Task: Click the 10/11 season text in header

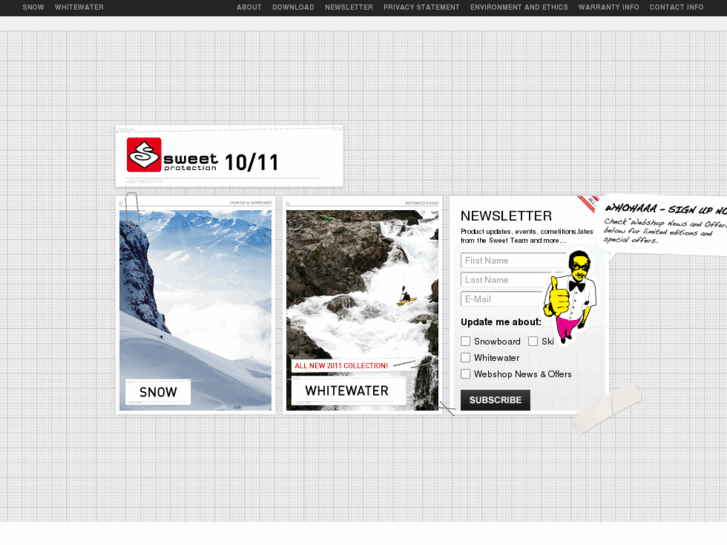Action: point(252,163)
